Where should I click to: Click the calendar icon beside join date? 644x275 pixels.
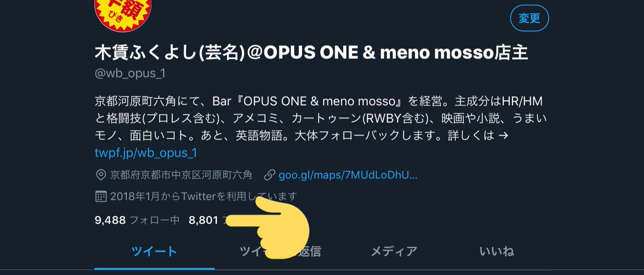click(100, 196)
